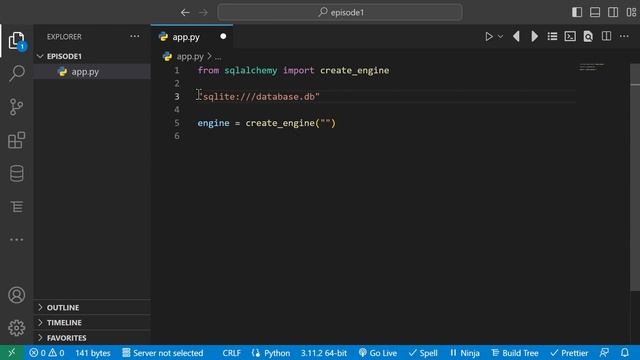This screenshot has height=360, width=640.
Task: Click the editor vertical scrollbar
Action: click(x=635, y=177)
